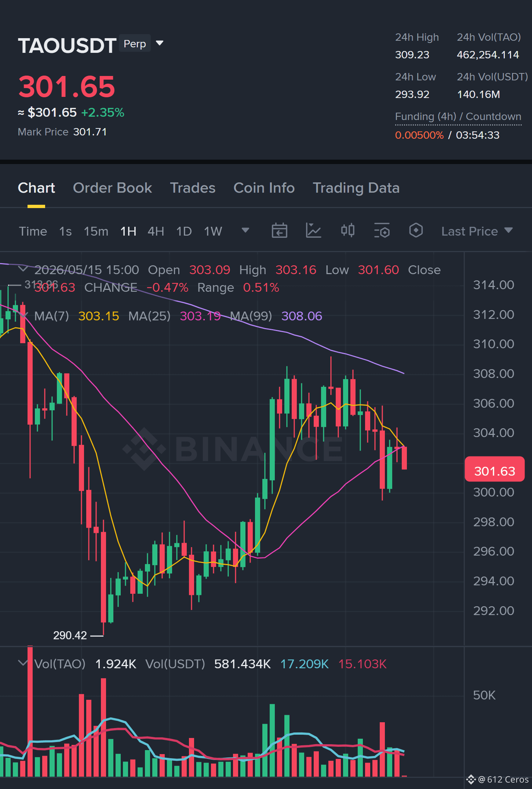Open the line chart indicators icon
Viewport: 532px width, 789px height.
pos(313,231)
